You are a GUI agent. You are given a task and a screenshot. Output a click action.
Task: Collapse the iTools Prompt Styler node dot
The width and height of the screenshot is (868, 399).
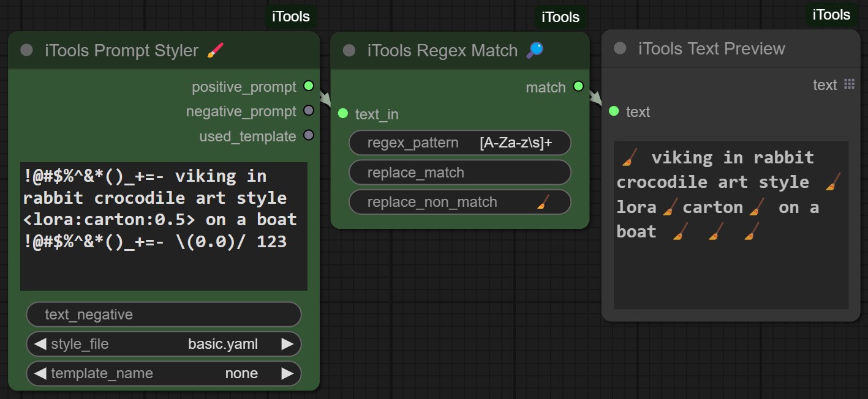[x=26, y=50]
